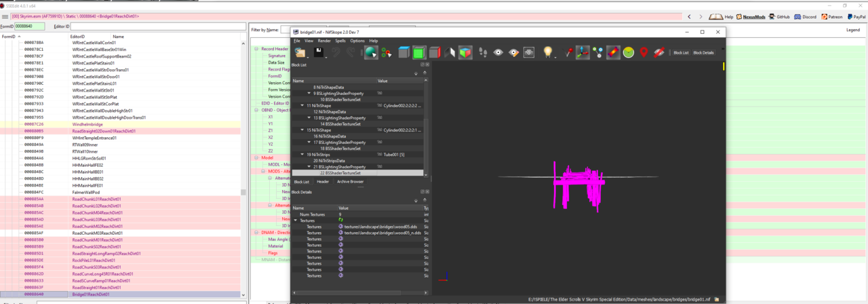Open the NexusMods link
The width and height of the screenshot is (868, 304).
[x=755, y=16]
